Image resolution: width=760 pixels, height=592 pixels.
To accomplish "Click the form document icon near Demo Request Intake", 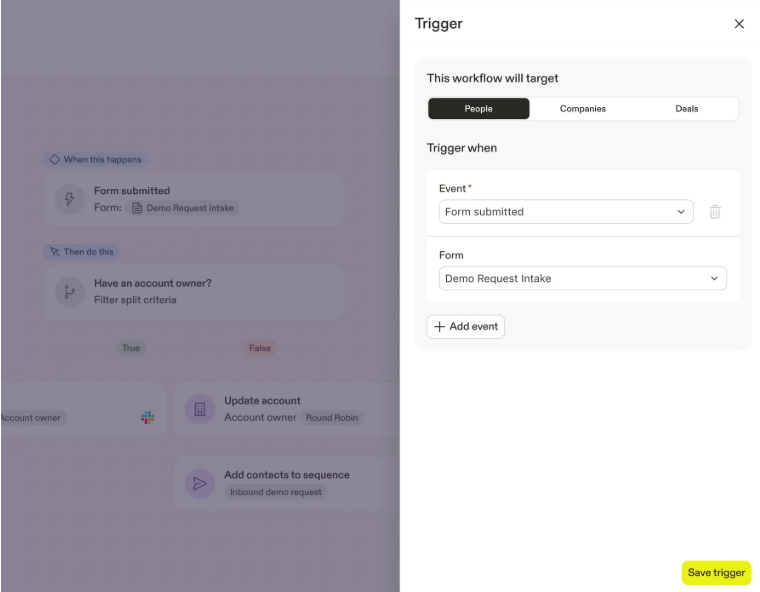I will (x=137, y=208).
